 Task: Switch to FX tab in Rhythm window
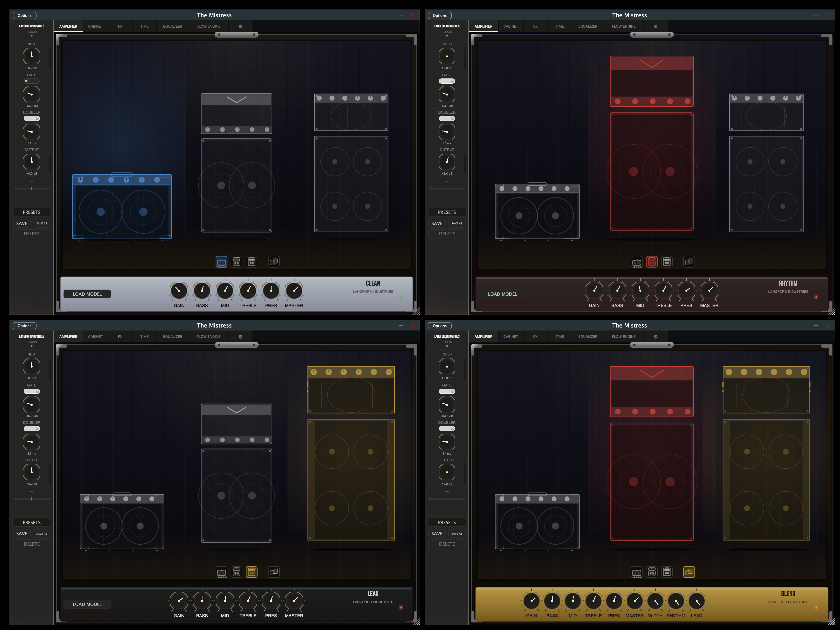click(x=536, y=27)
